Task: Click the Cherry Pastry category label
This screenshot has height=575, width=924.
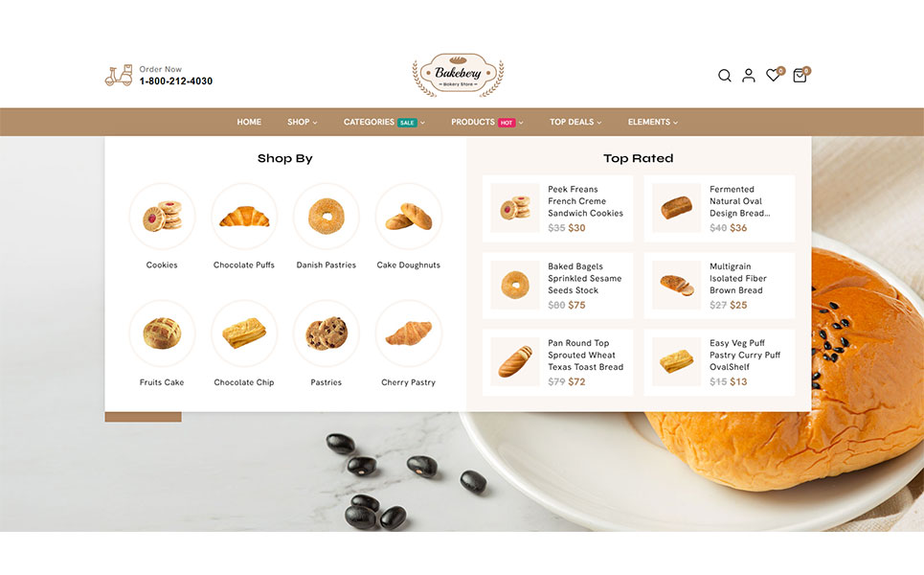Action: [408, 382]
